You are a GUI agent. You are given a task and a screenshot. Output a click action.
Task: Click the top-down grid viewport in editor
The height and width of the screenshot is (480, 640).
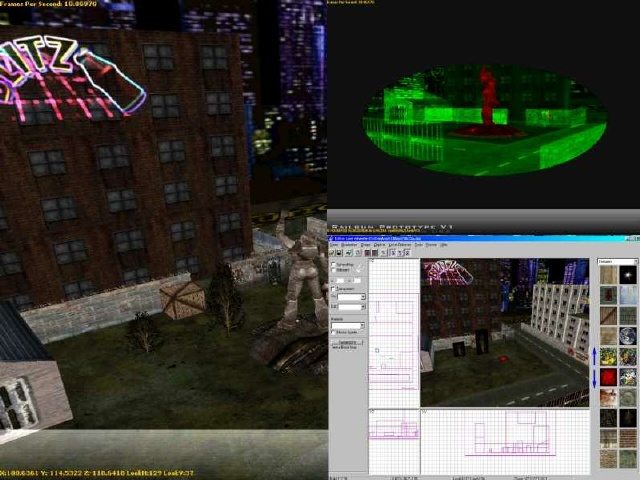394,333
